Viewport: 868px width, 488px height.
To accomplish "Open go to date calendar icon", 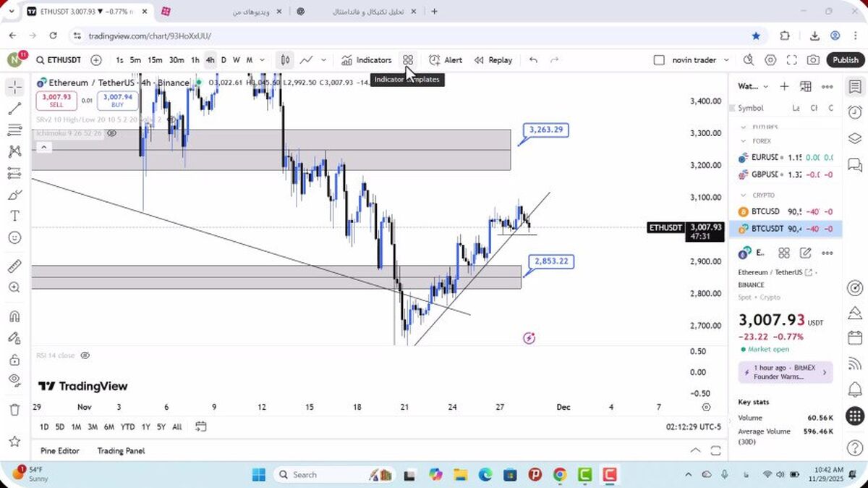I will pos(201,426).
